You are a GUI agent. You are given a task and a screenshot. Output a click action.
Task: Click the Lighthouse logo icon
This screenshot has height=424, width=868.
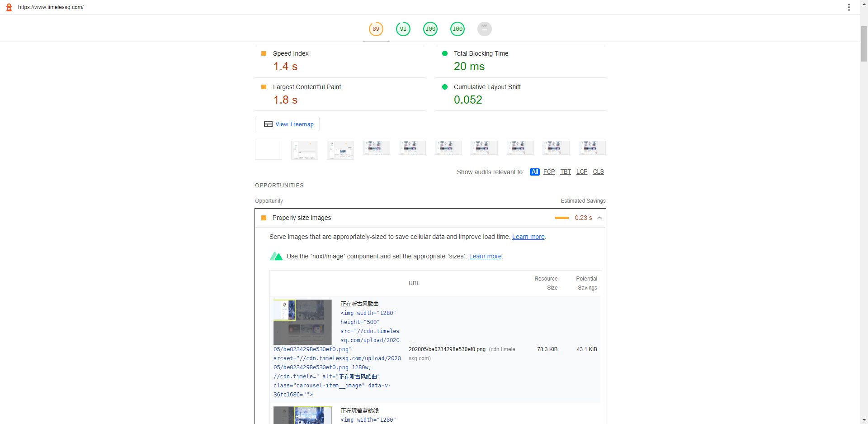tap(9, 7)
